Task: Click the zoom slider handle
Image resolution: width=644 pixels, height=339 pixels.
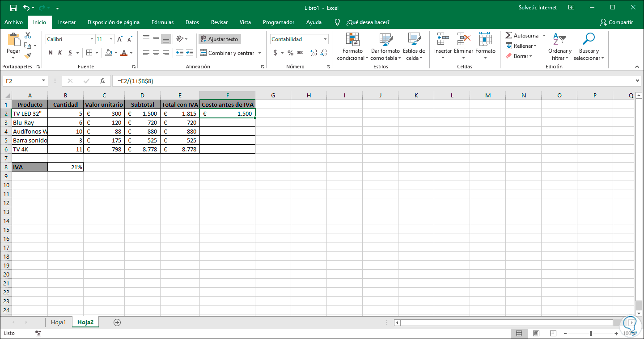Action: click(591, 334)
